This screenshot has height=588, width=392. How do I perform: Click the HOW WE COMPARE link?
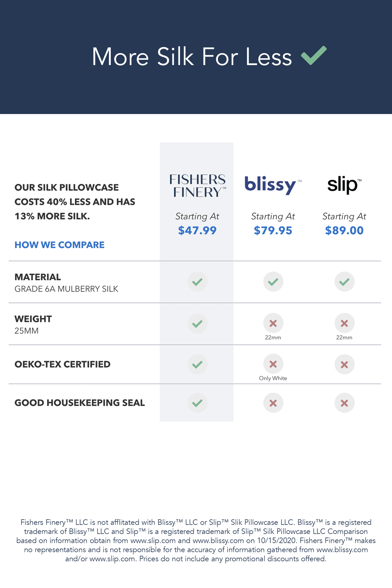point(60,245)
